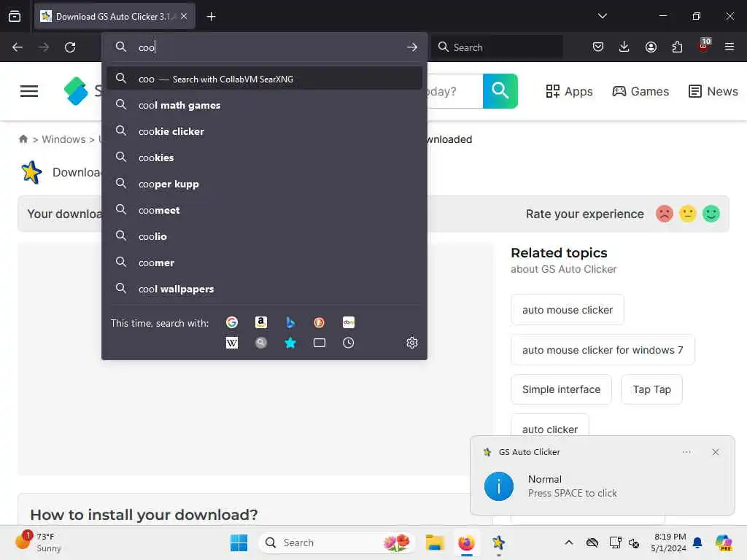Viewport: 747px width, 560px height.
Task: Open the Softonic site hamburger menu
Action: click(29, 91)
